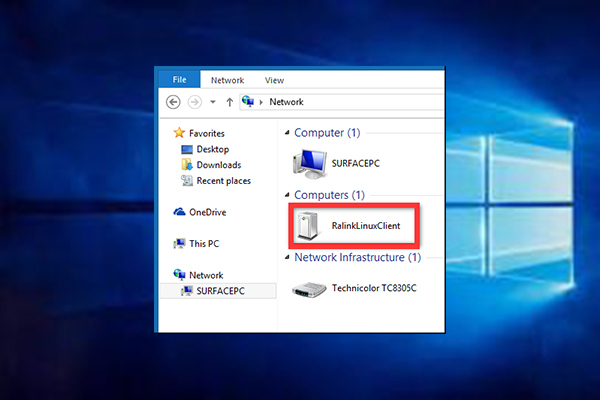Open Recent places in sidebar

click(223, 181)
